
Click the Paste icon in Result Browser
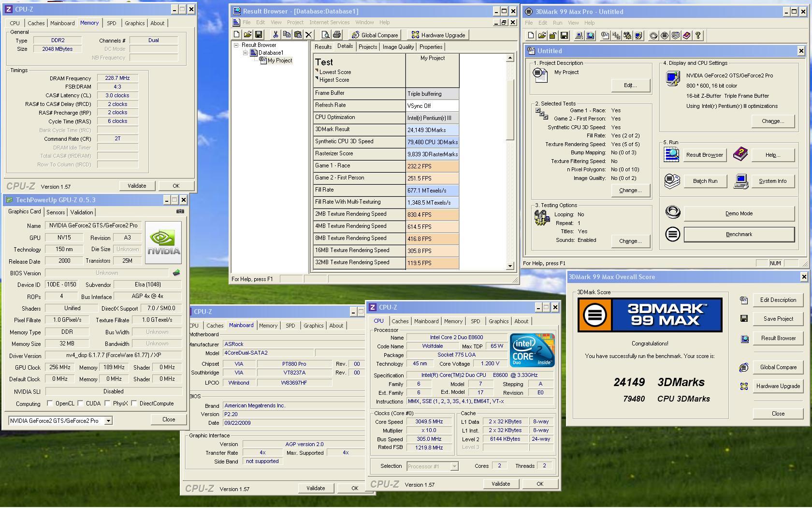click(298, 35)
